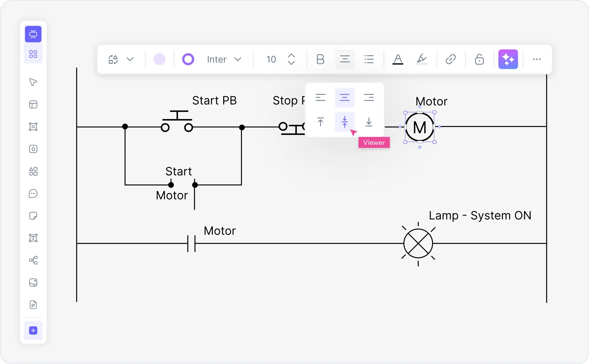This screenshot has height=364, width=589.
Task: Enable bullet list formatting
Action: [x=369, y=59]
